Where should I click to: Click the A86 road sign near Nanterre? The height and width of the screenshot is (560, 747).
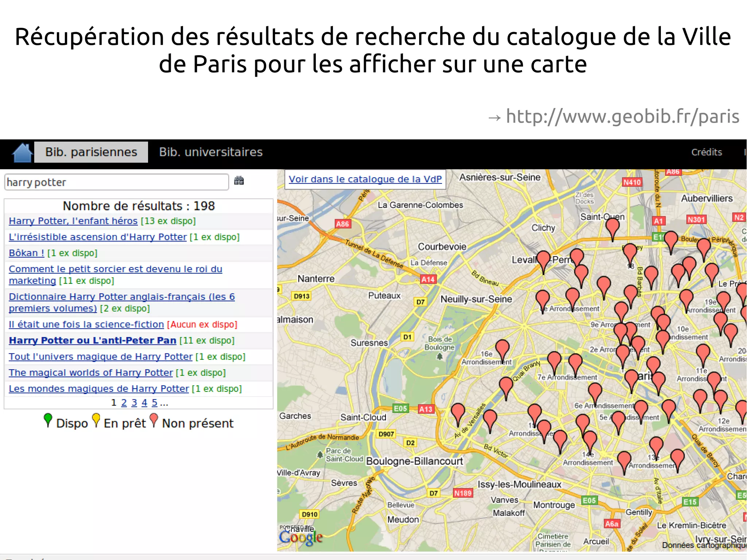[342, 224]
